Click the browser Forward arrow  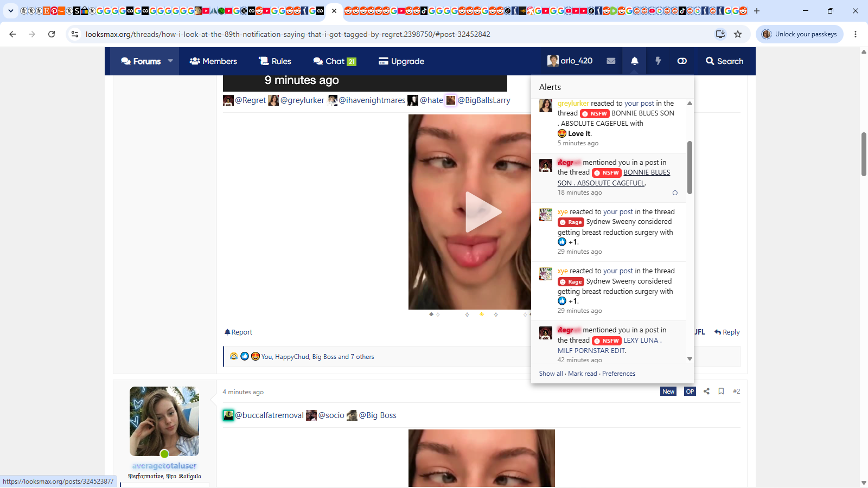click(32, 34)
